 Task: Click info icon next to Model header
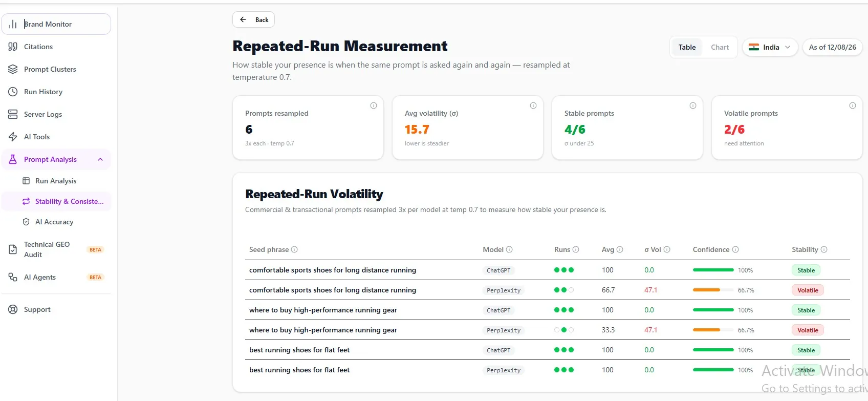point(509,249)
